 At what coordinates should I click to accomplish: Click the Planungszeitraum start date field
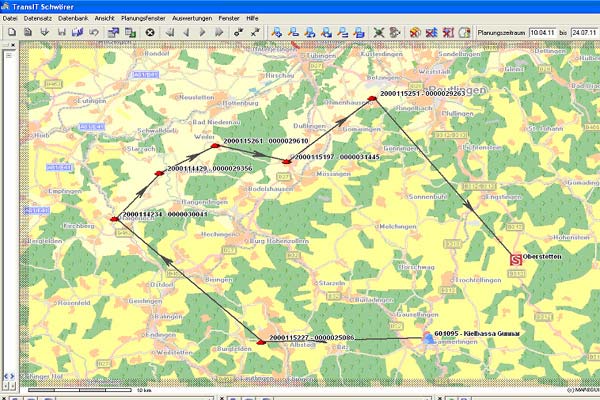[535, 33]
